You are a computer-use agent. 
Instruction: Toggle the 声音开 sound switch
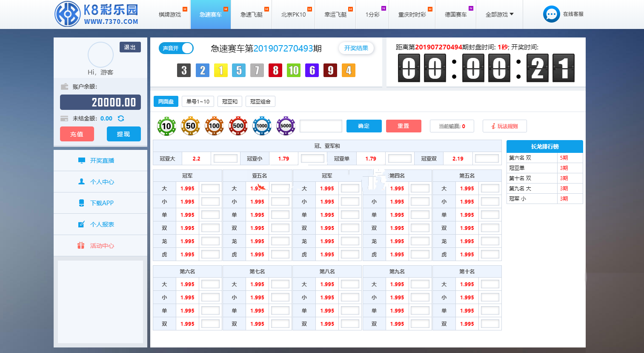tap(176, 48)
